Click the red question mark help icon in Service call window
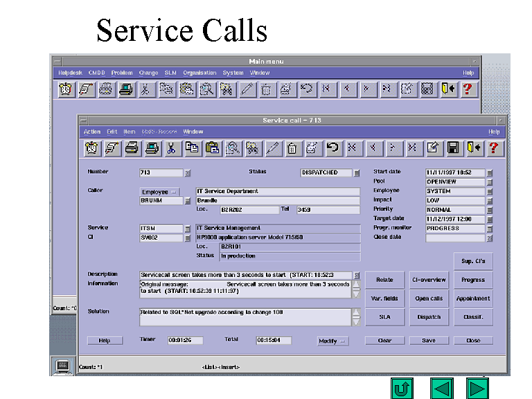532x399 pixels. click(493, 148)
